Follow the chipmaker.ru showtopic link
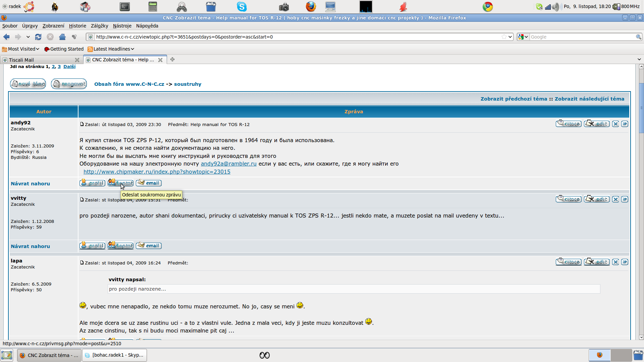 click(x=157, y=172)
